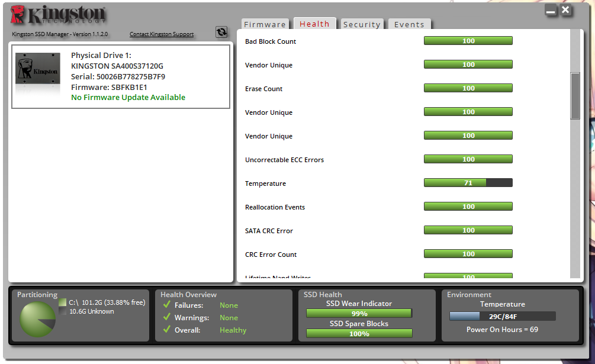Click the green checkmark next to Warnings
The height and width of the screenshot is (364, 595).
point(166,317)
